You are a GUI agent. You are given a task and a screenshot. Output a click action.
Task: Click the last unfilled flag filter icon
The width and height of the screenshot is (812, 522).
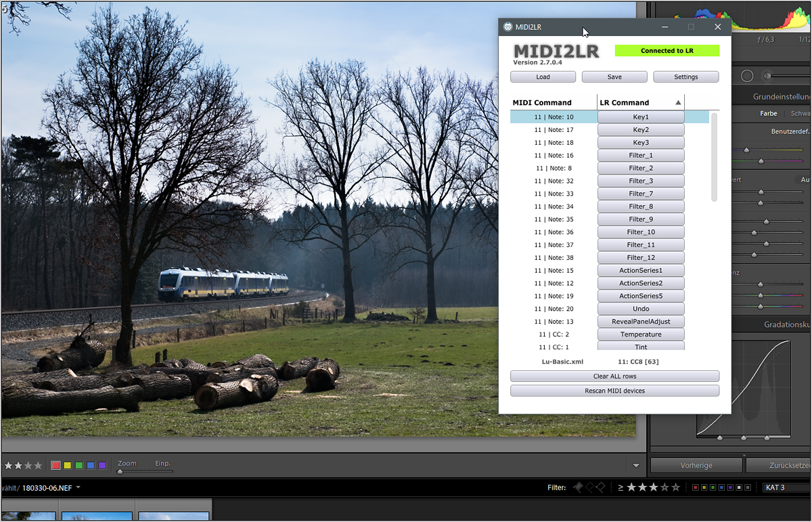600,487
